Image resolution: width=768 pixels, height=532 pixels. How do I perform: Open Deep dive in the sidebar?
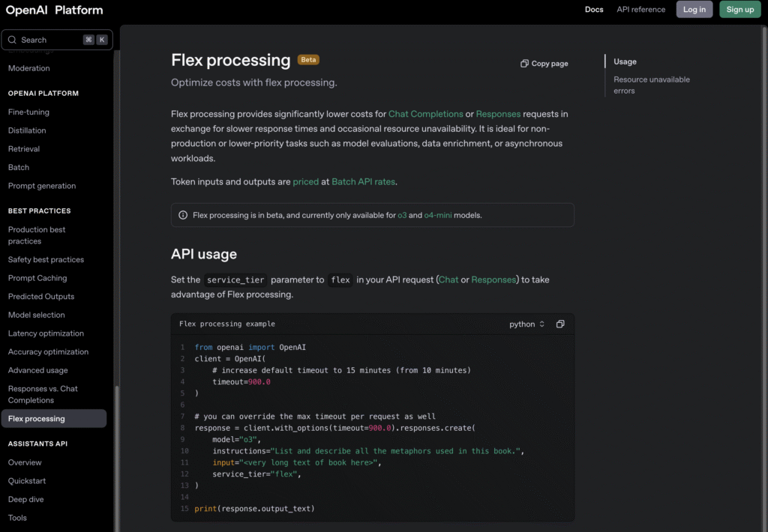[x=25, y=499]
